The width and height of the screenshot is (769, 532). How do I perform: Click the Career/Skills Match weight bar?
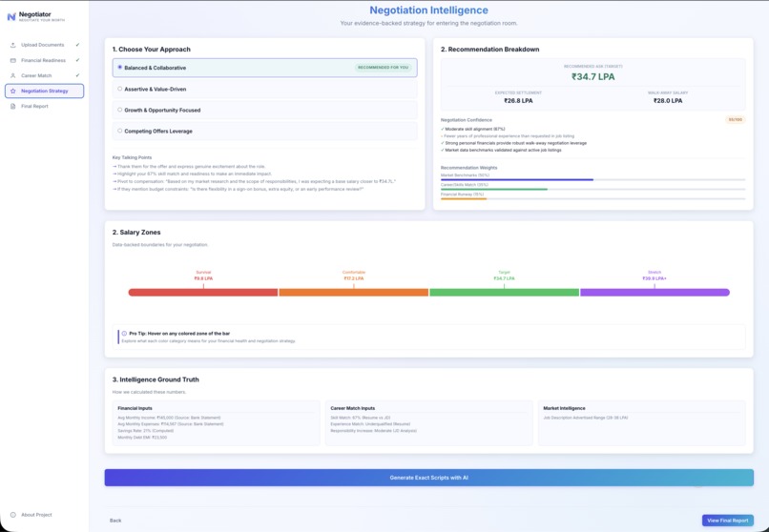click(x=592, y=189)
